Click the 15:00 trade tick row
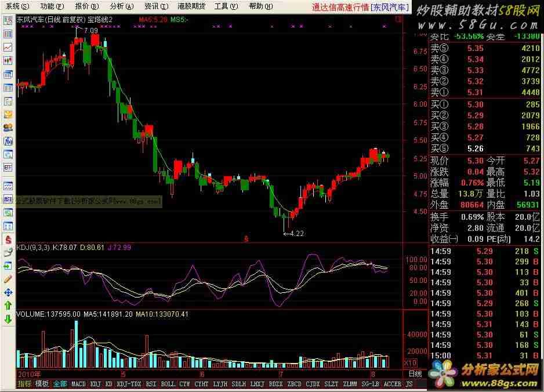 coord(485,355)
